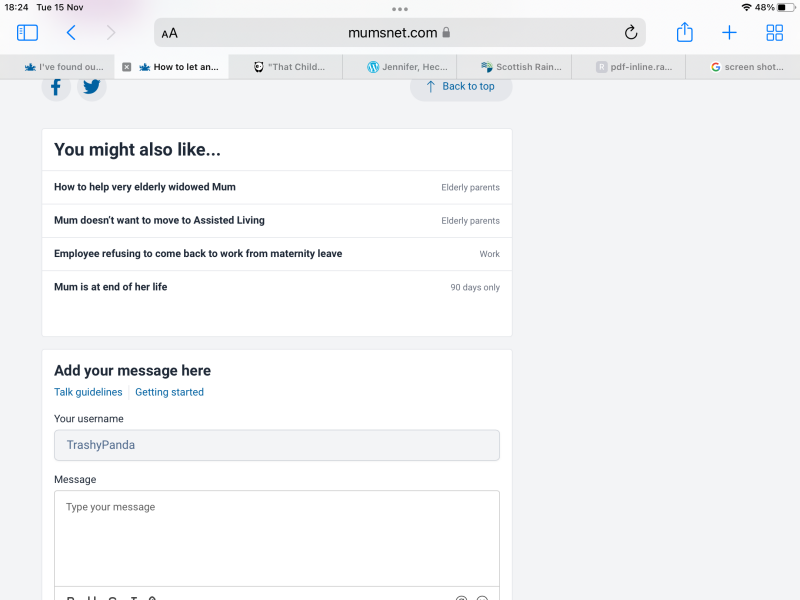Toggle bold formatting for the message
Screen dimensions: 800x600
pyautogui.click(x=68, y=597)
